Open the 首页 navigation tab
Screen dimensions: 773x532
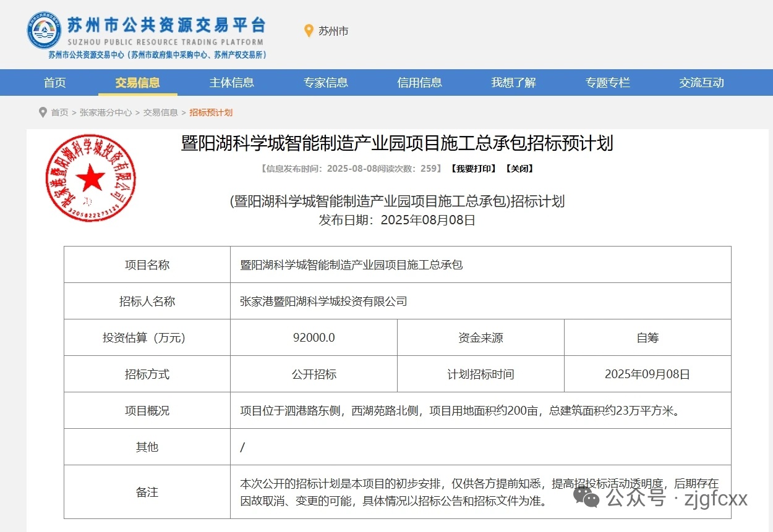[54, 83]
